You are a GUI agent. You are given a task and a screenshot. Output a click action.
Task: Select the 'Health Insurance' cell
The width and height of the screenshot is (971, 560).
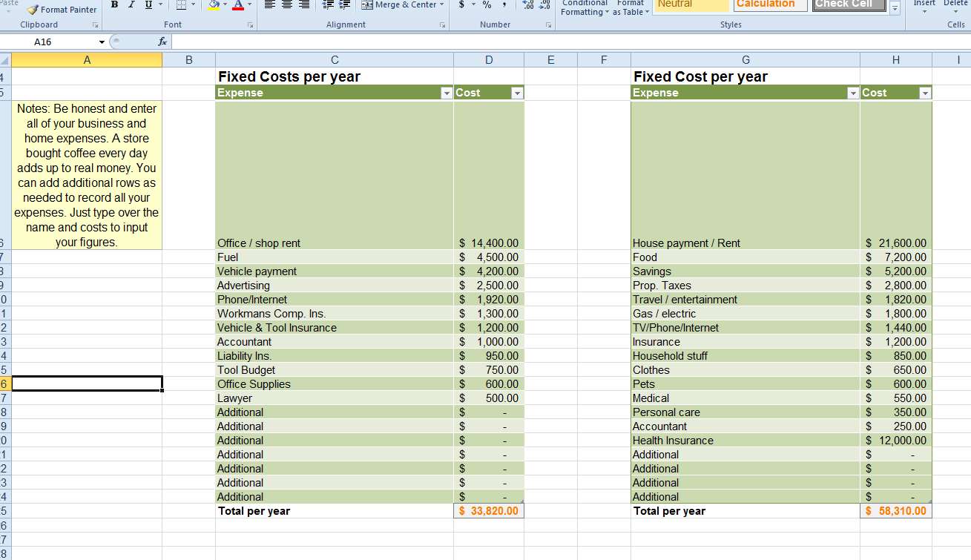tap(745, 441)
